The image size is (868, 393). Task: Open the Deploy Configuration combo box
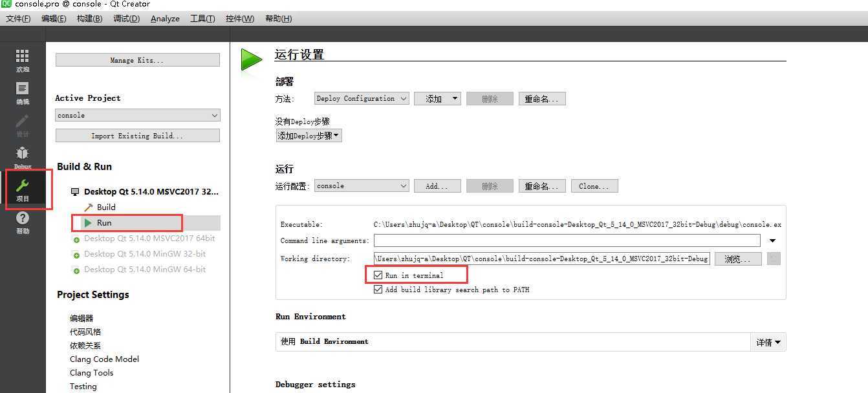tap(362, 98)
